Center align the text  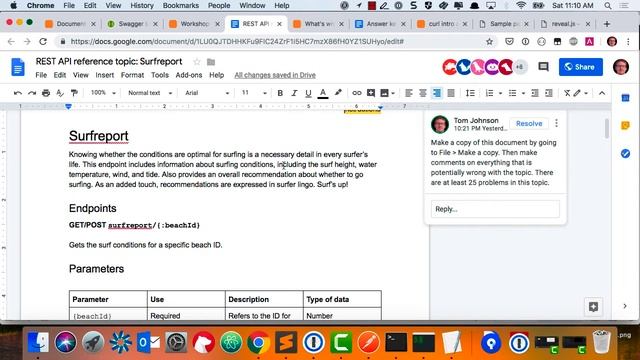click(423, 93)
